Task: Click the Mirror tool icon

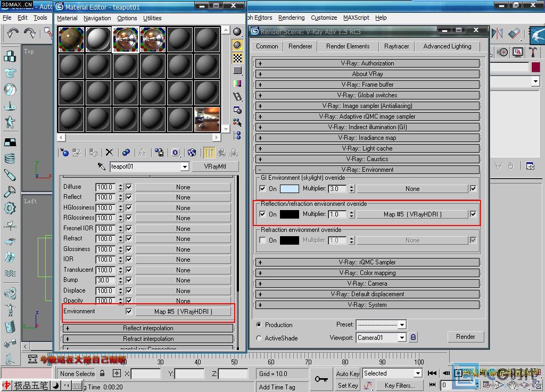Action: (x=497, y=34)
